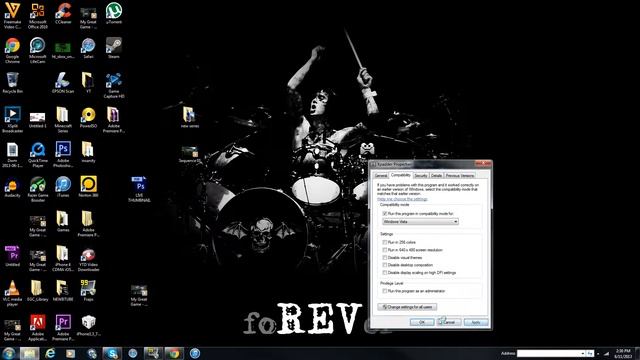
Task: Open the Recycle Bin
Action: [x=12, y=82]
